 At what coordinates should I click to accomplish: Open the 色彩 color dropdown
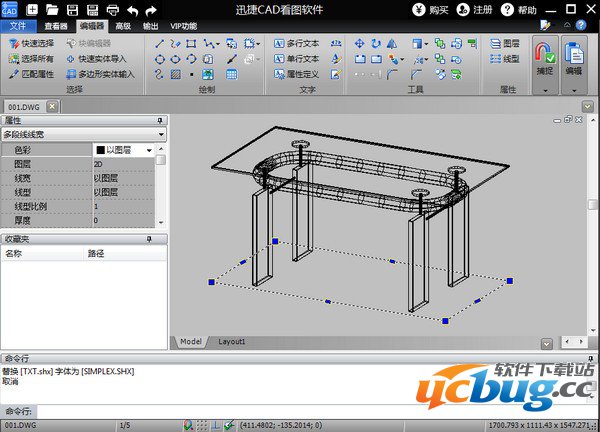click(x=149, y=149)
